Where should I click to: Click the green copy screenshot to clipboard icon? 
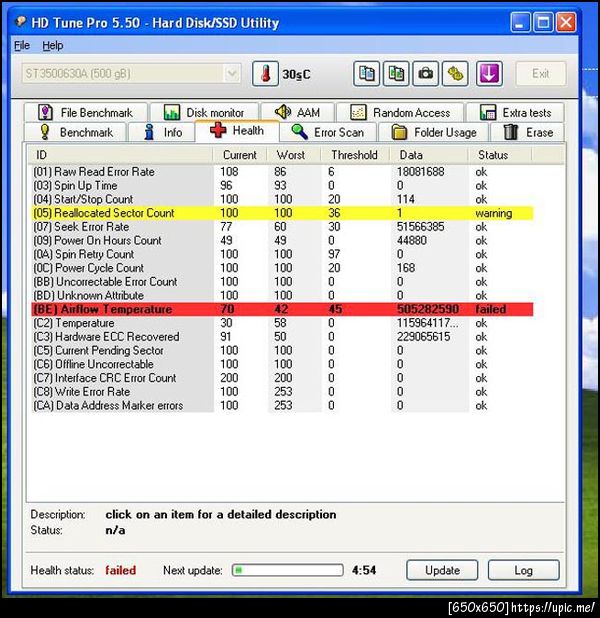[396, 74]
